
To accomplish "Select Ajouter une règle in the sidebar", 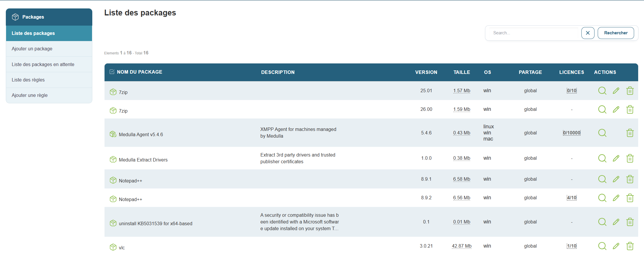I will (29, 95).
